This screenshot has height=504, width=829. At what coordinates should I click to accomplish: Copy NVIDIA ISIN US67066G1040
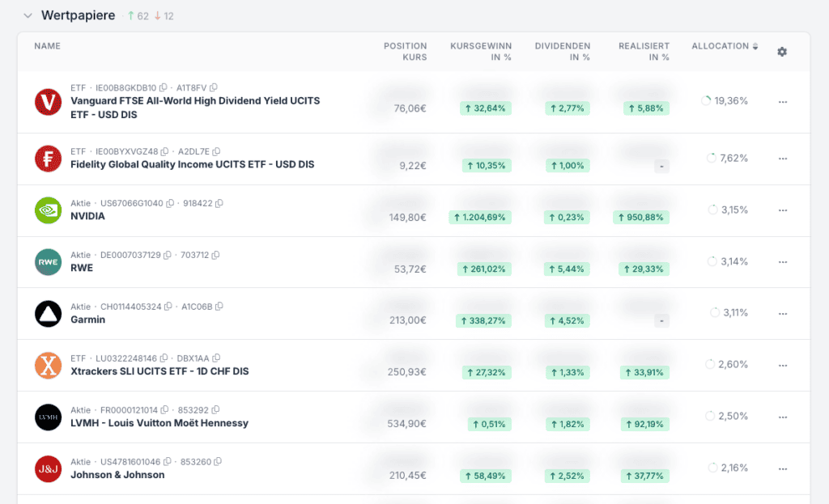[x=170, y=204]
